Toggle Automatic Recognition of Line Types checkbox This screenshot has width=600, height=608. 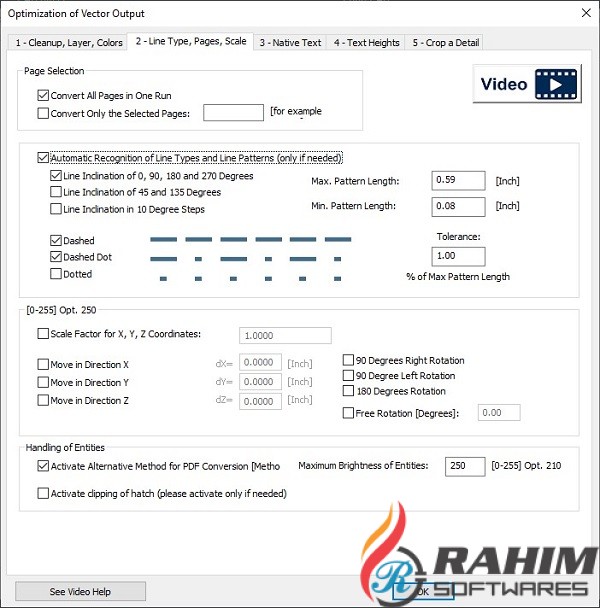click(43, 158)
